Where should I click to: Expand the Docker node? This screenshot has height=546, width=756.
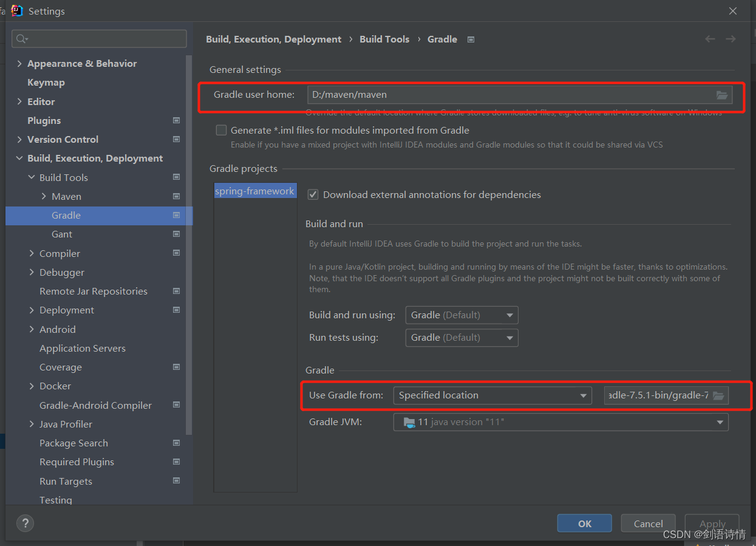point(32,386)
